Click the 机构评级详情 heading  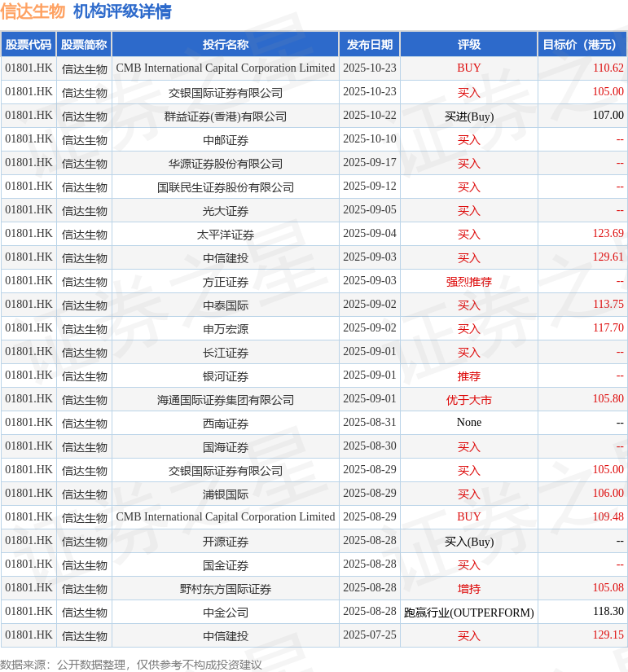click(x=123, y=11)
